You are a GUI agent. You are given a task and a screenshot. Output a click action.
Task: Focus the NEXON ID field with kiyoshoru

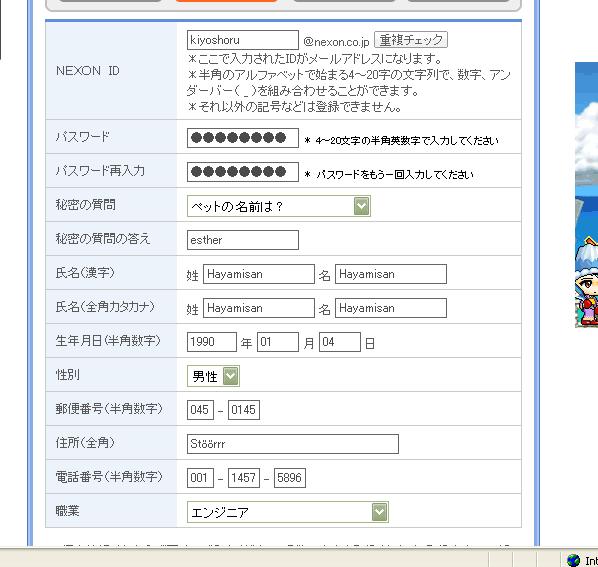click(243, 40)
